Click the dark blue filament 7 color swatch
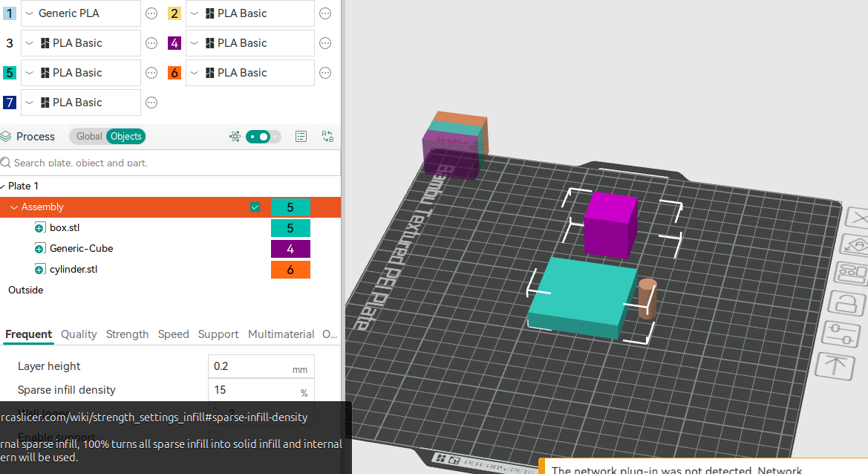The image size is (868, 474). [10, 103]
